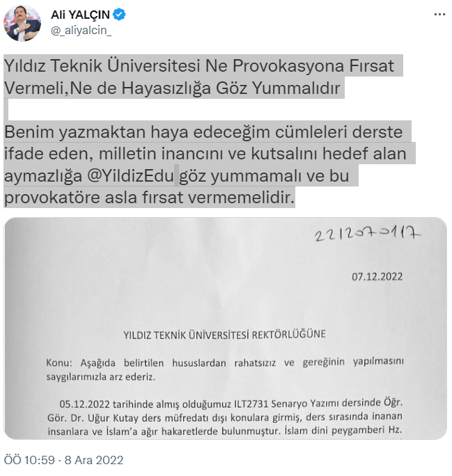Click the ÖÖ 10:59 tweet time
The image size is (452, 476).
29,460
